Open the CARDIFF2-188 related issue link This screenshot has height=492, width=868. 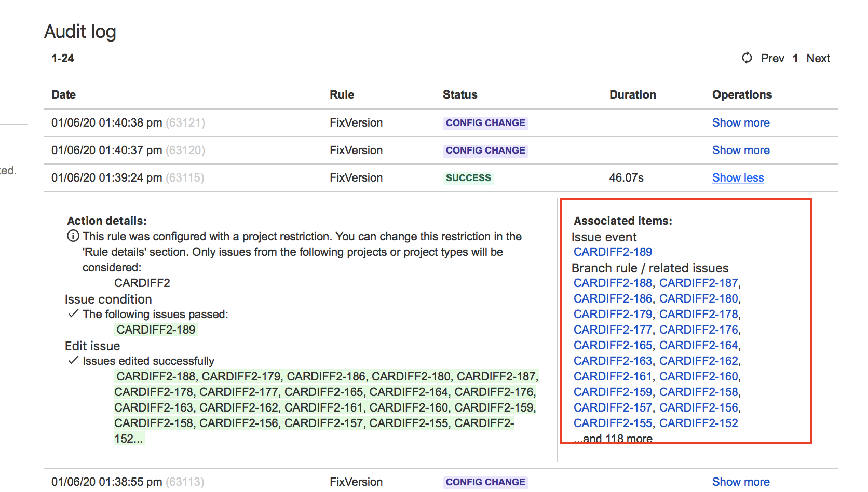613,283
